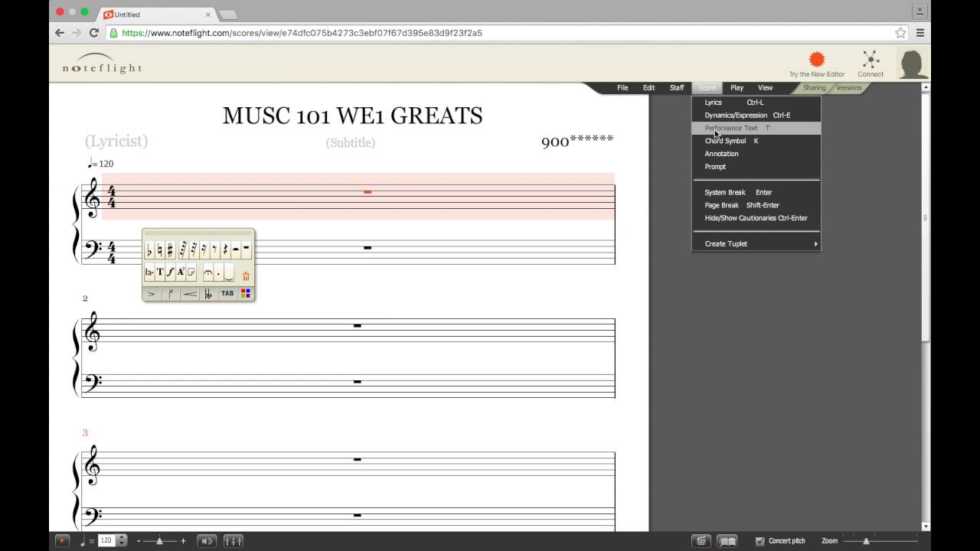Choose Chord Symbol from the menu
This screenshot has width=980, height=551.
pos(756,141)
